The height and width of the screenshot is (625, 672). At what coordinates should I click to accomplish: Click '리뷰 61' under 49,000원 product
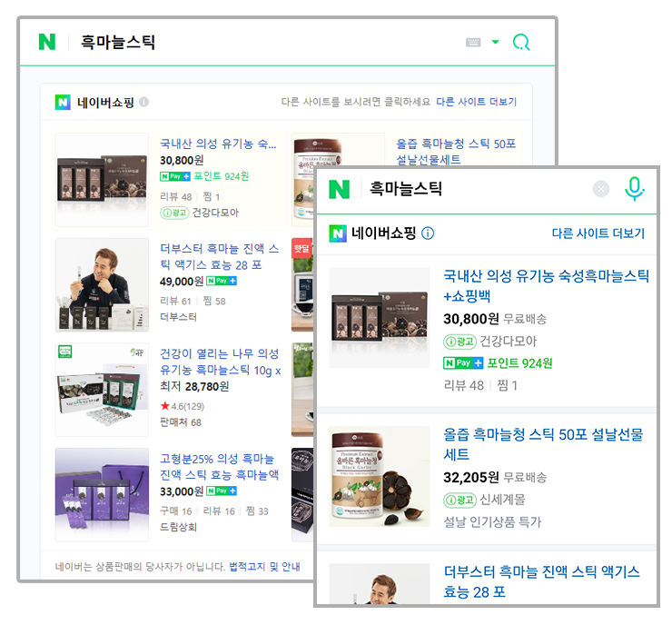click(175, 301)
